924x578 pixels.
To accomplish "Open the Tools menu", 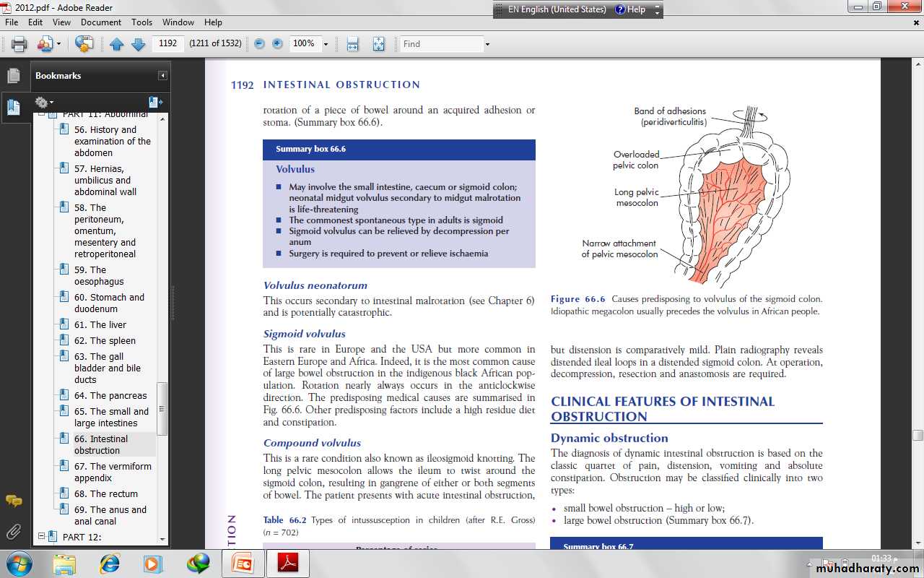I will (x=141, y=22).
